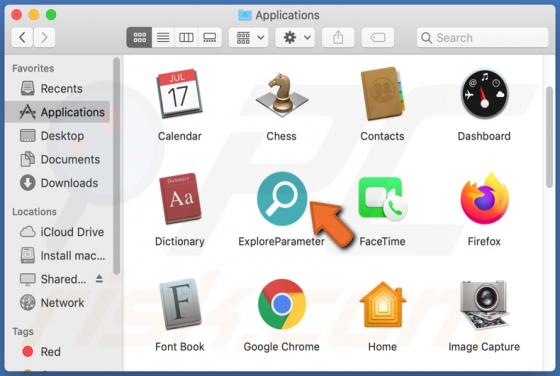Select the FaceTime app icon
The width and height of the screenshot is (560, 376).
pos(383,199)
